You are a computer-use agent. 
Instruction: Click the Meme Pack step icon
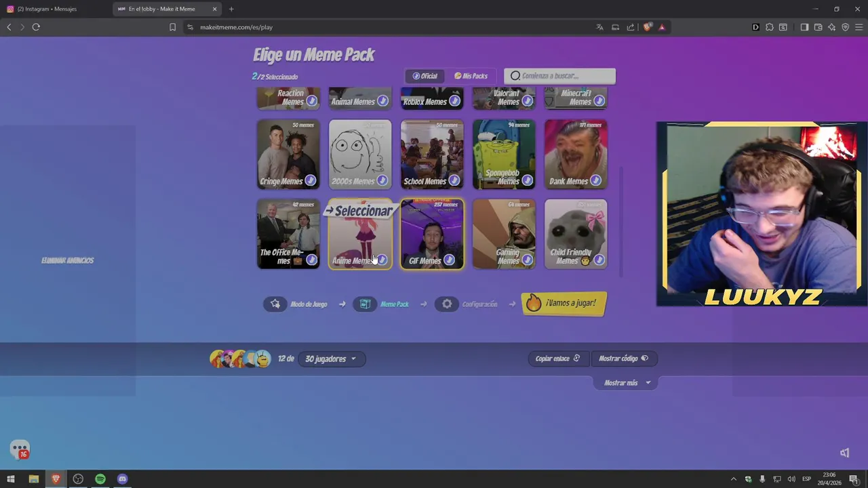tap(365, 304)
